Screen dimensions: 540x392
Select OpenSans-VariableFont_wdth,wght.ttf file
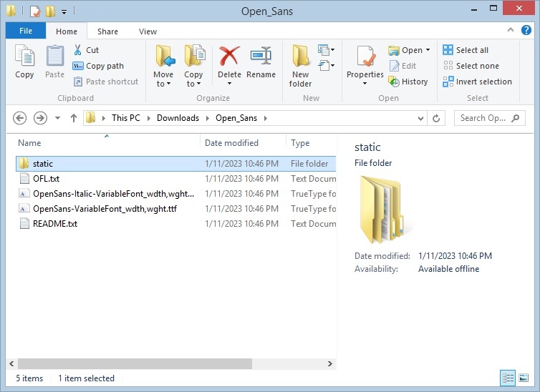175,209
